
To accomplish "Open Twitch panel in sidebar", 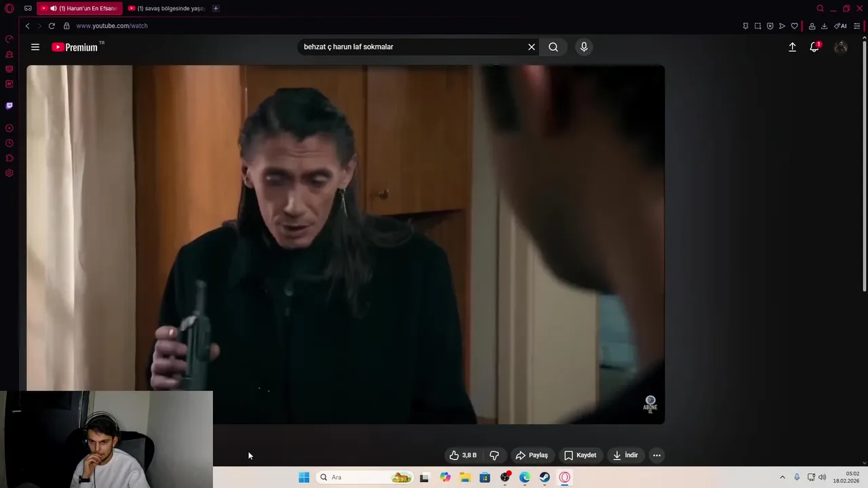I will point(9,106).
